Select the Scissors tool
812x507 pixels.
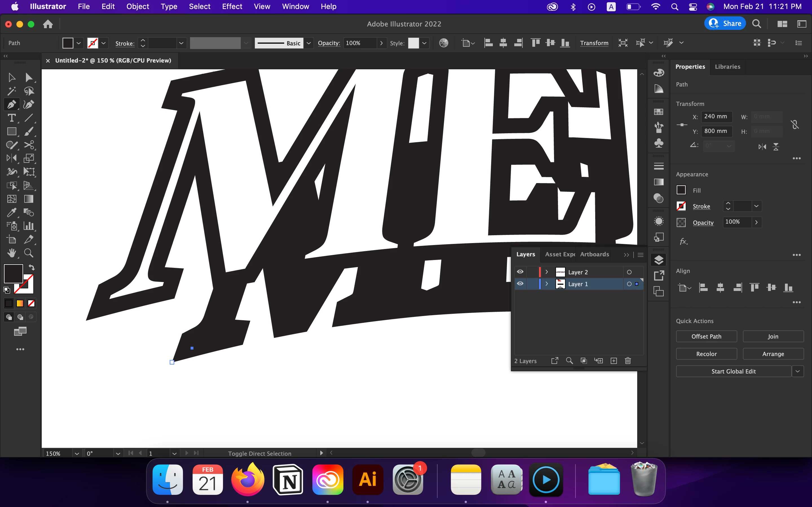point(29,145)
